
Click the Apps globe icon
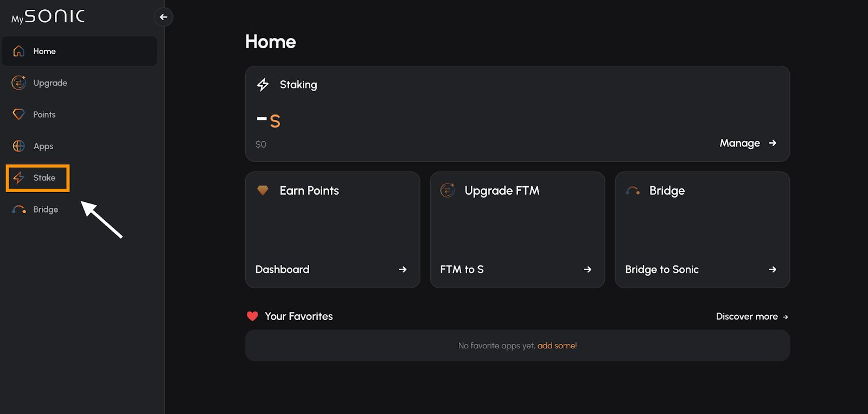click(19, 146)
